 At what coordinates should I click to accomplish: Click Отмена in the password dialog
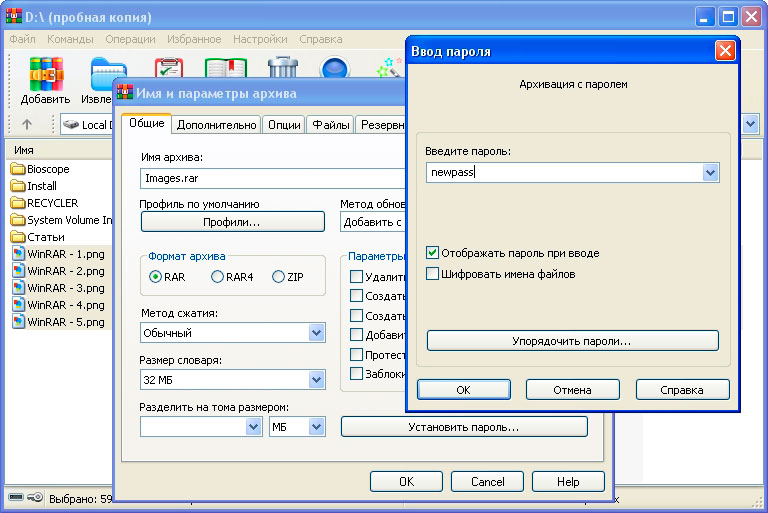573,390
